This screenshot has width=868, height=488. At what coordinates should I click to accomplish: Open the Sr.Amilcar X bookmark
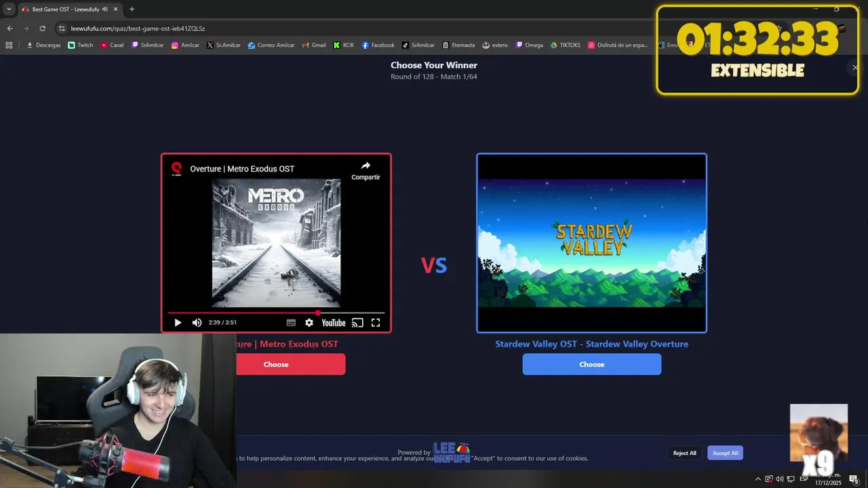tap(224, 45)
